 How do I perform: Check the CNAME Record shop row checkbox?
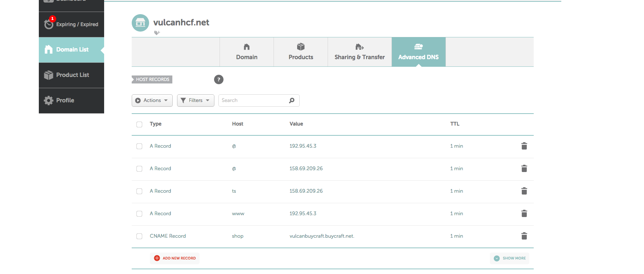point(139,236)
